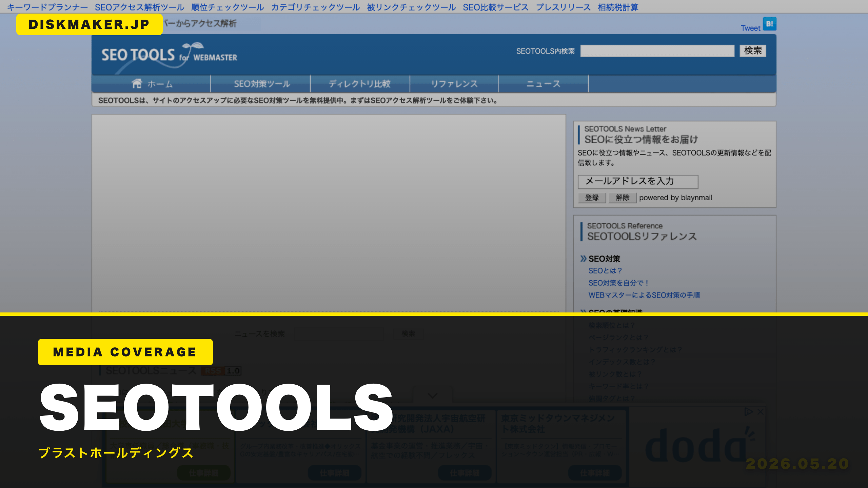Open the WEBマスターによるSEO対策の手順 link

pos(644,295)
